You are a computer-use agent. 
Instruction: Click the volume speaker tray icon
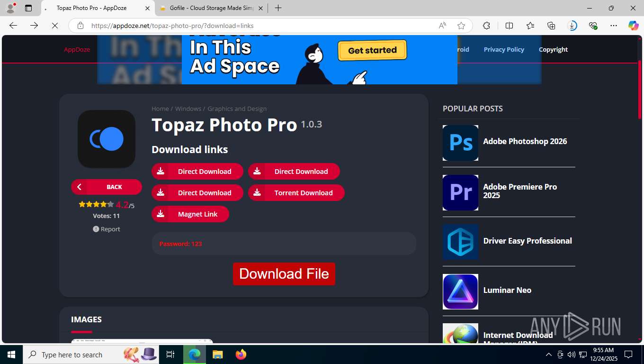click(x=571, y=355)
